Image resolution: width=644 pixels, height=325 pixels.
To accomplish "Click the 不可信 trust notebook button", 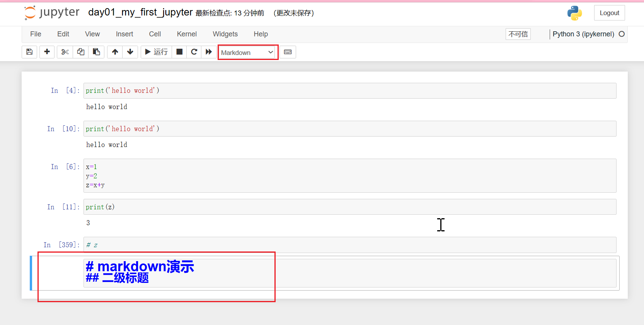I will [x=518, y=34].
